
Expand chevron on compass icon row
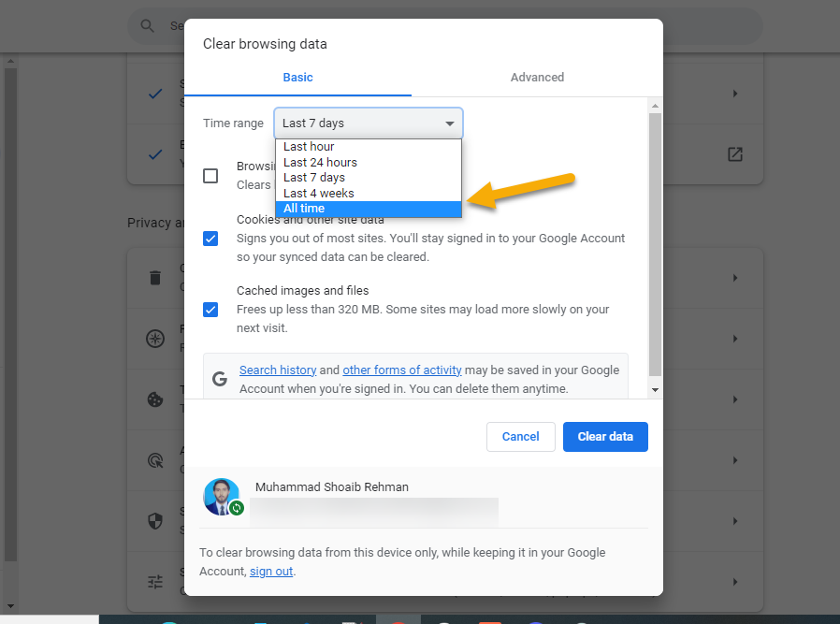click(x=735, y=339)
